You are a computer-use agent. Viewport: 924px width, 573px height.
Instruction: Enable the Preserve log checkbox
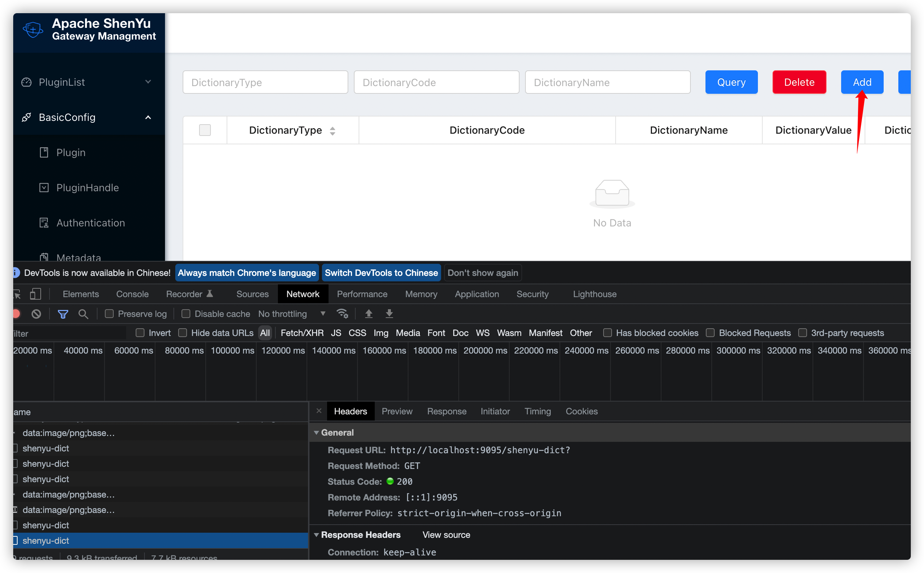(x=109, y=314)
